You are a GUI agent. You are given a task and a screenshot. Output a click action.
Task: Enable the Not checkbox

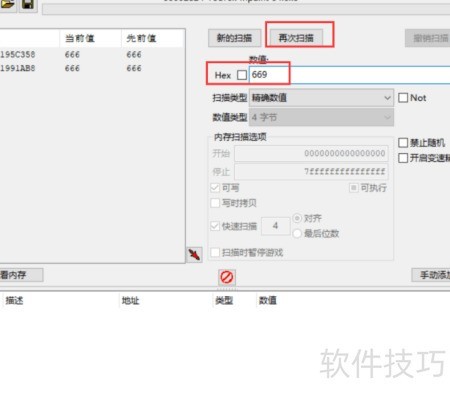(403, 98)
